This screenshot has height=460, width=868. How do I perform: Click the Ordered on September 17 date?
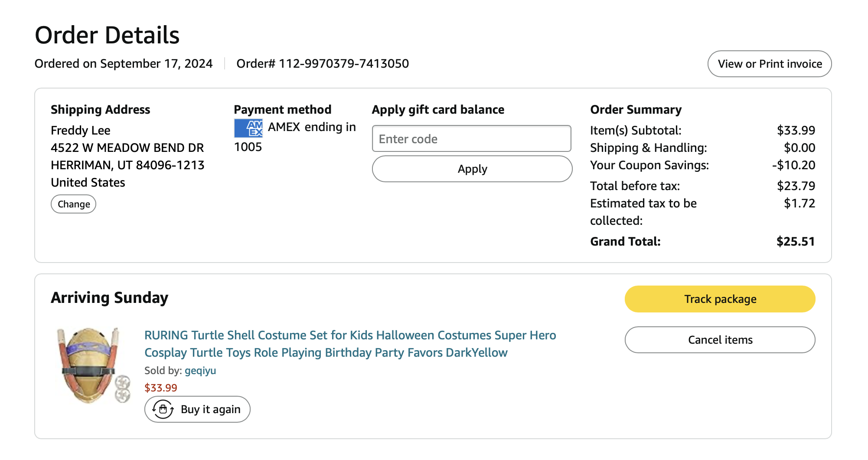pos(124,64)
